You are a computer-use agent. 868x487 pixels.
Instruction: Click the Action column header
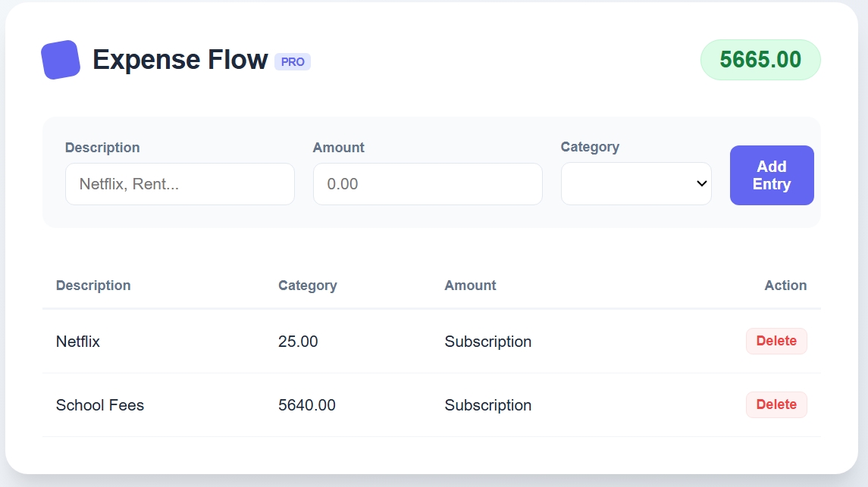[x=785, y=286]
